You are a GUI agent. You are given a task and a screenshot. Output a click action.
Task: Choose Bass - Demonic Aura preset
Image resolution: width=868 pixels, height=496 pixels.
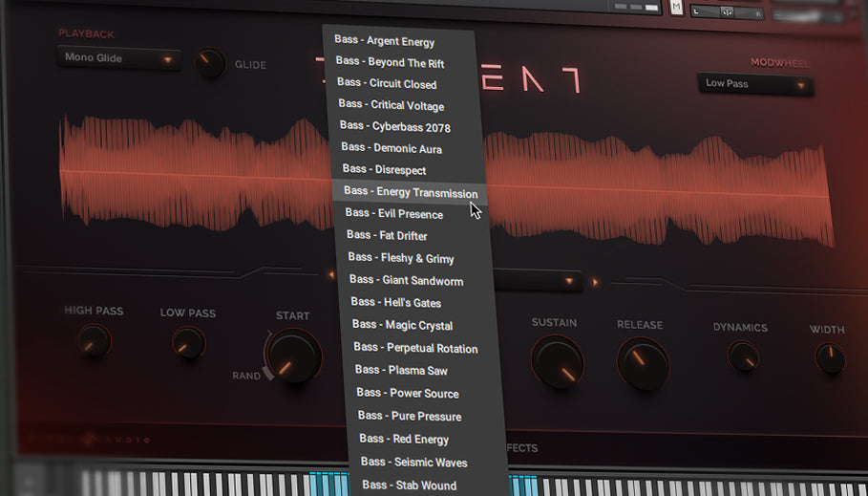tap(392, 148)
